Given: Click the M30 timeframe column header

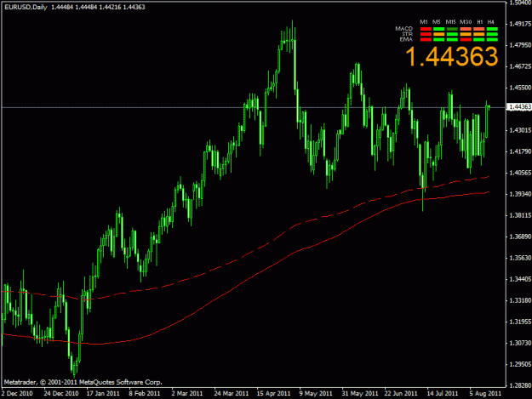Looking at the screenshot, I should pyautogui.click(x=466, y=22).
